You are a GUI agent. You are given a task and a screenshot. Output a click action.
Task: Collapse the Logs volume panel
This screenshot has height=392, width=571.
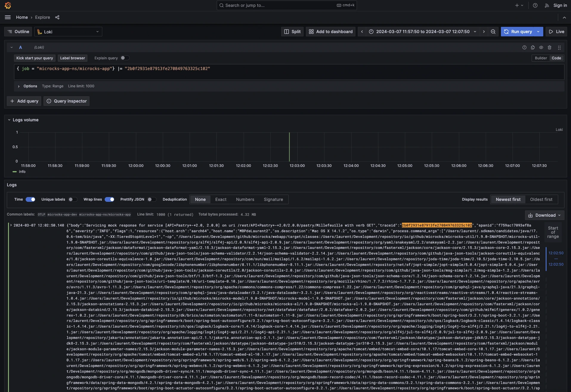(9, 120)
